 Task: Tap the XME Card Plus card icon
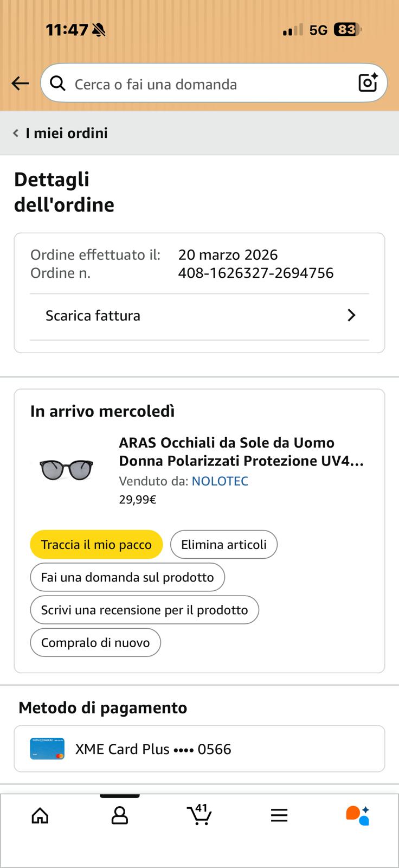click(x=47, y=749)
